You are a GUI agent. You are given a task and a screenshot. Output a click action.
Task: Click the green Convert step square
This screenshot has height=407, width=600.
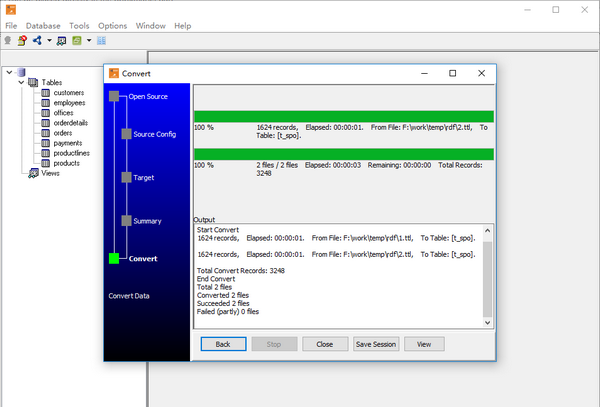click(114, 259)
